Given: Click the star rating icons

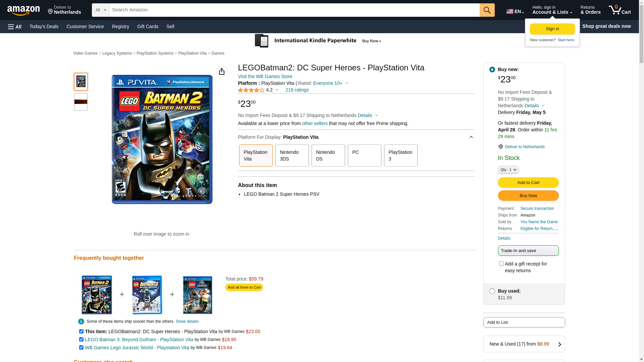Looking at the screenshot, I should click(251, 90).
